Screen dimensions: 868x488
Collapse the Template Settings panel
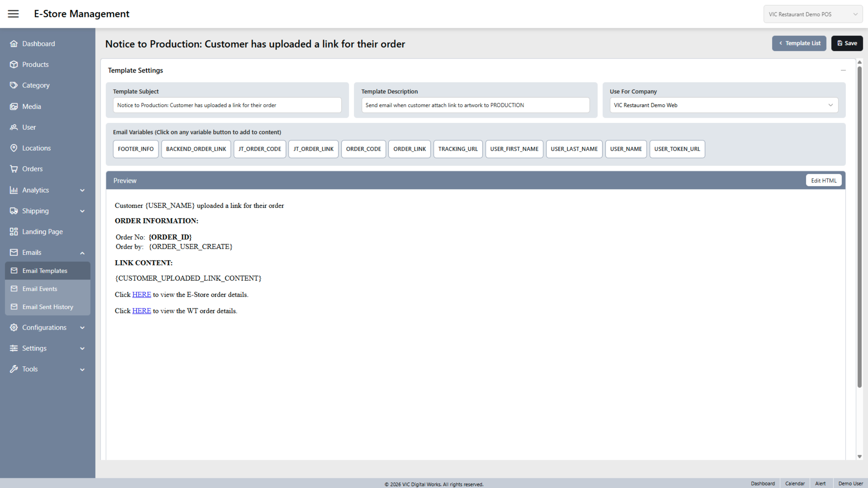pos(843,70)
